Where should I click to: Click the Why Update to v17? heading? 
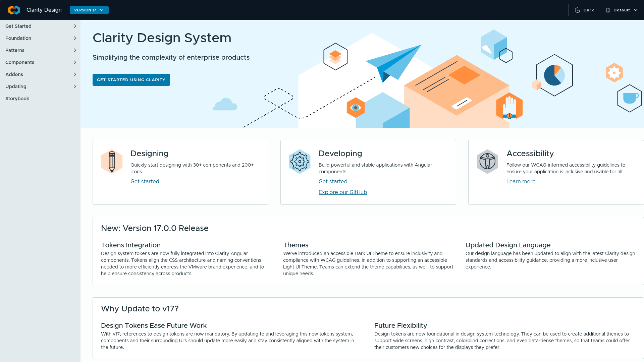point(140,309)
